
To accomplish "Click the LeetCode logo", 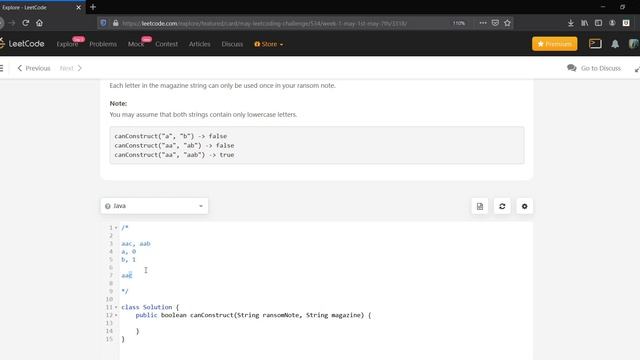I will 22,44.
